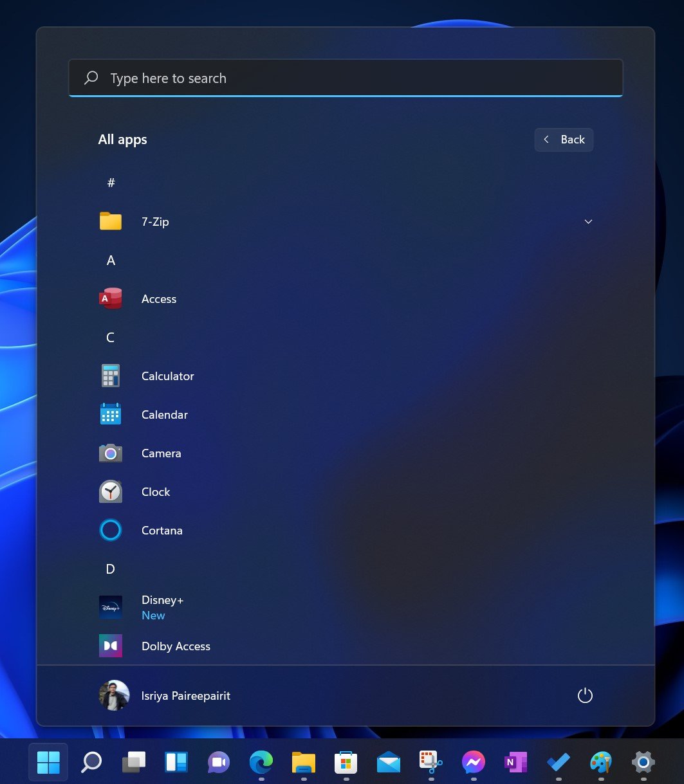Open Microsoft To Do in the taskbar
The height and width of the screenshot is (784, 684).
[558, 762]
